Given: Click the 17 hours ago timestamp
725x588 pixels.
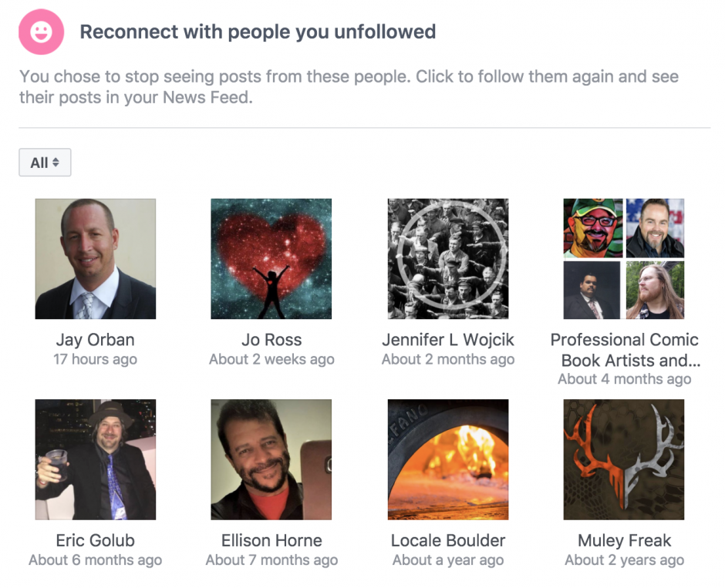Looking at the screenshot, I should [95, 359].
